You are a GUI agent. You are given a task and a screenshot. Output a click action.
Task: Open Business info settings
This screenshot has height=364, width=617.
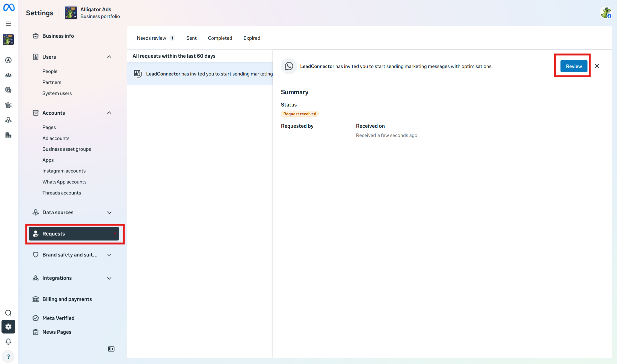click(58, 36)
